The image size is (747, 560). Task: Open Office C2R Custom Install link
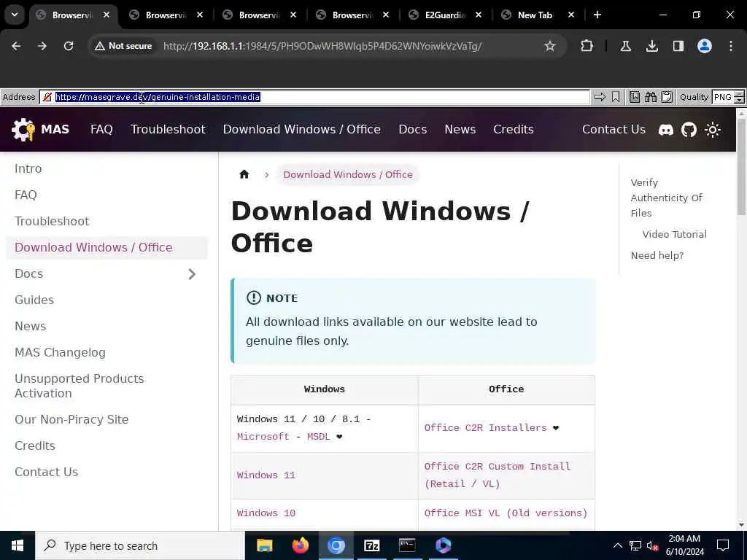coord(497,475)
